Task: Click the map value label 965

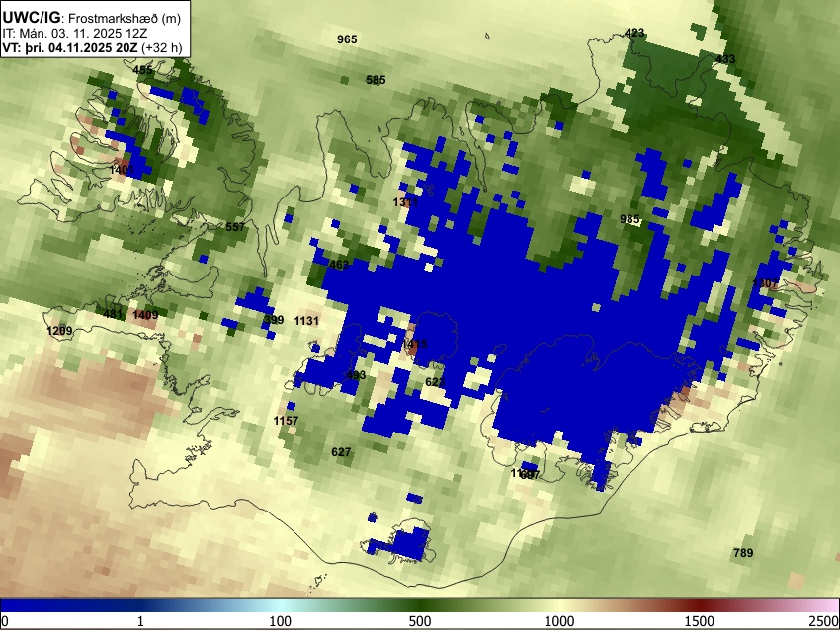Action: pos(347,39)
